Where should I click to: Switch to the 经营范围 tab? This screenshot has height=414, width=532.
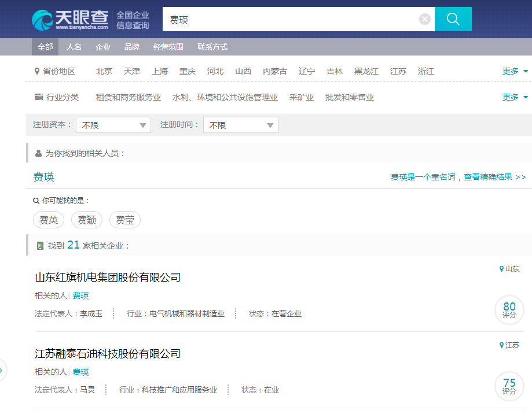pyautogui.click(x=168, y=47)
